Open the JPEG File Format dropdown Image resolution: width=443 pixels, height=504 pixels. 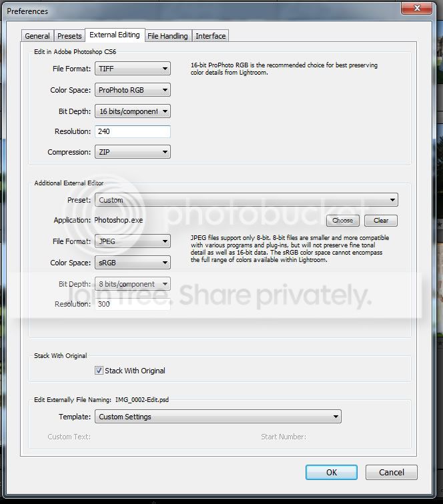(133, 241)
